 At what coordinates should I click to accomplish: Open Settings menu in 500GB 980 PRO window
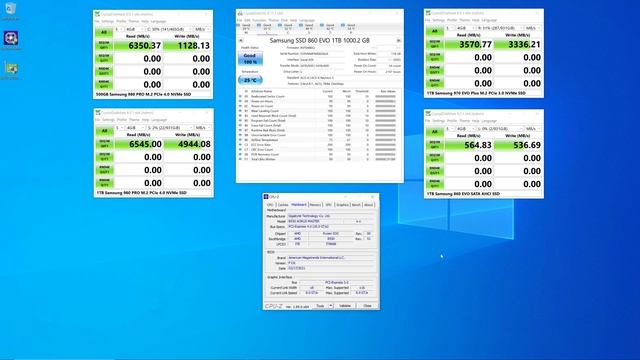(108, 21)
